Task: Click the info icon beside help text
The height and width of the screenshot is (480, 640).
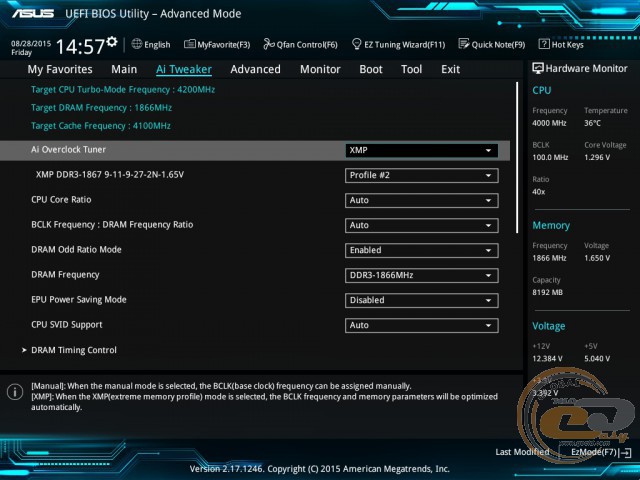Action: coord(15,392)
